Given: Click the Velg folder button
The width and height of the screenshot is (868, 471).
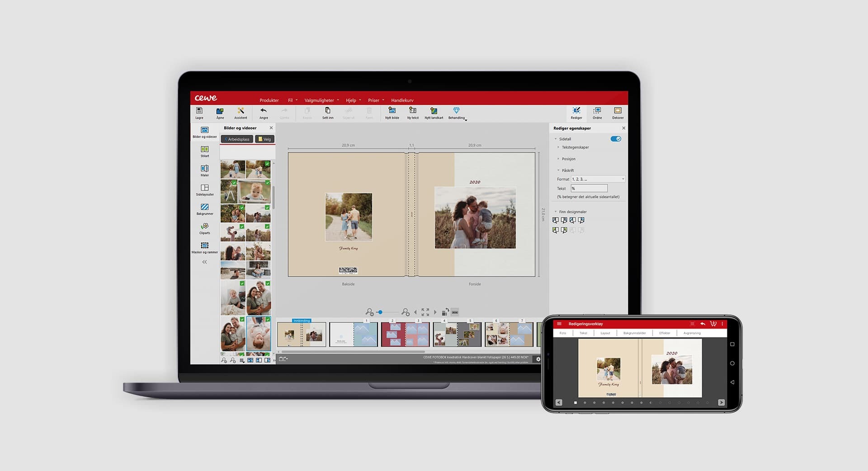Looking at the screenshot, I should click(x=265, y=139).
